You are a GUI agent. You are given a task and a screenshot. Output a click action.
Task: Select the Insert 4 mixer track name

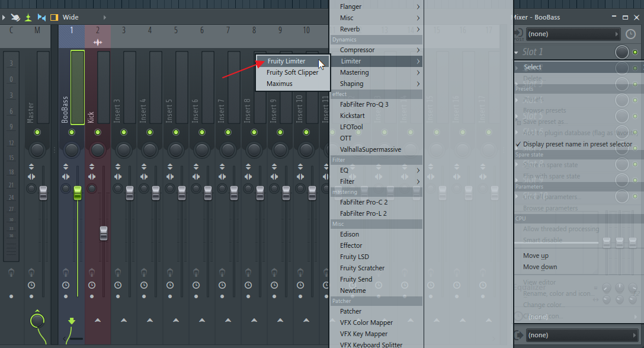pos(143,110)
